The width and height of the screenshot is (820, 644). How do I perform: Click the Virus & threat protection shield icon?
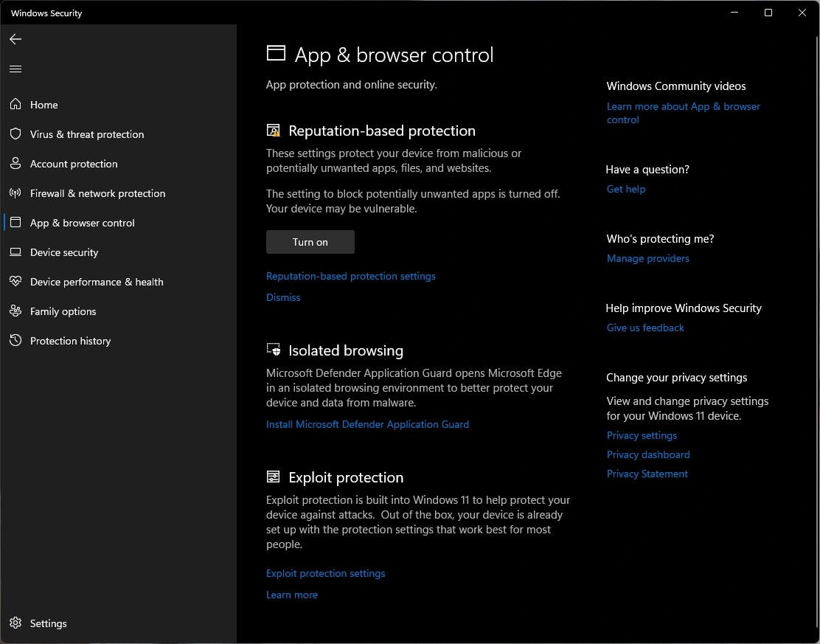pyautogui.click(x=15, y=134)
